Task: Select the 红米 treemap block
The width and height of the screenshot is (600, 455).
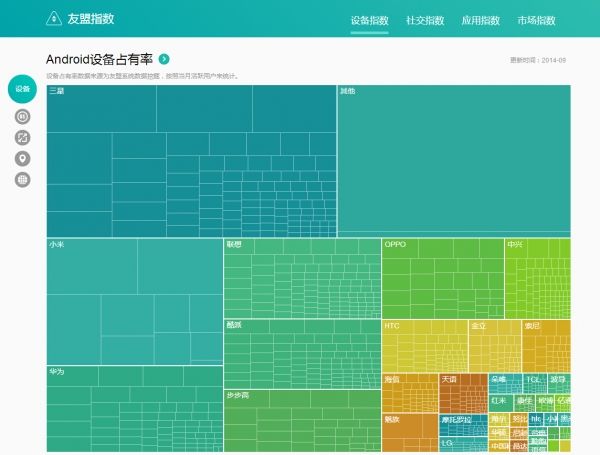Action: 501,403
